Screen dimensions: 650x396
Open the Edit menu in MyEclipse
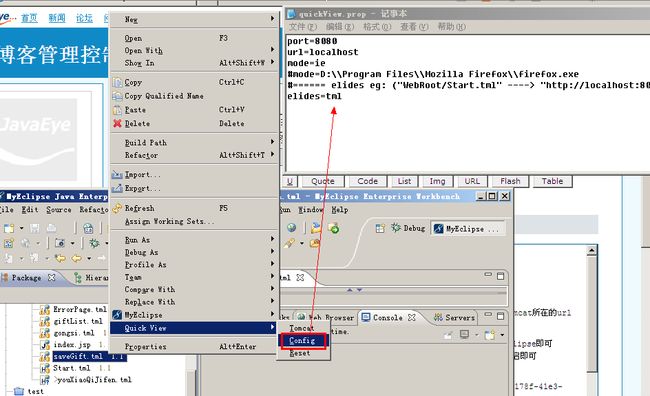[x=30, y=210]
